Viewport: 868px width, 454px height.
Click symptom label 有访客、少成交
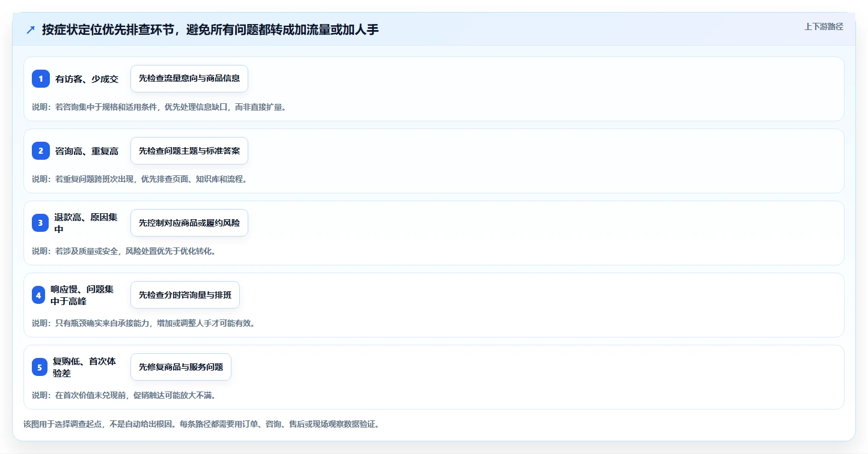click(x=87, y=79)
